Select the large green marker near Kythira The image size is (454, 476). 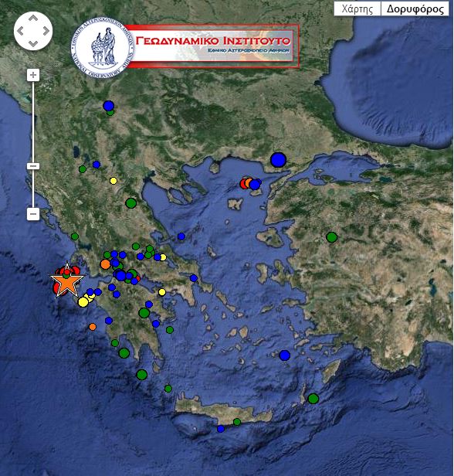click(142, 375)
